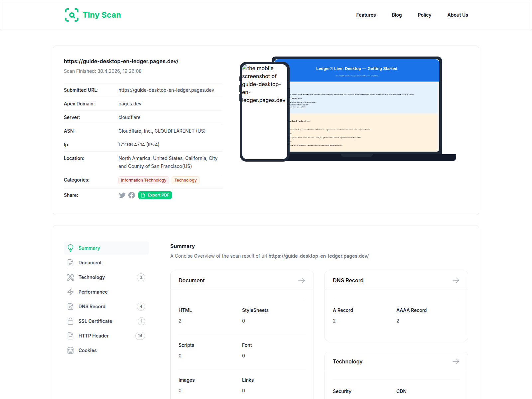Click the 'cloudflare' server value

click(129, 117)
